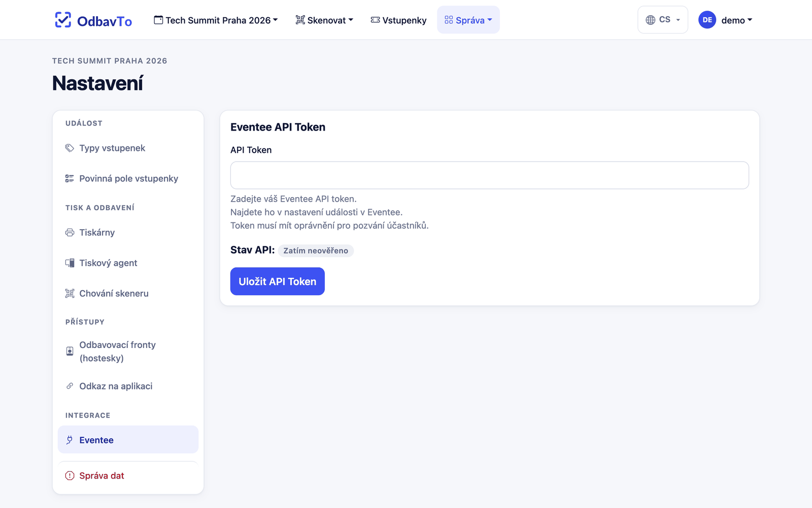Click the tag icon beside Typy vstupenek
812x508 pixels.
coord(70,148)
